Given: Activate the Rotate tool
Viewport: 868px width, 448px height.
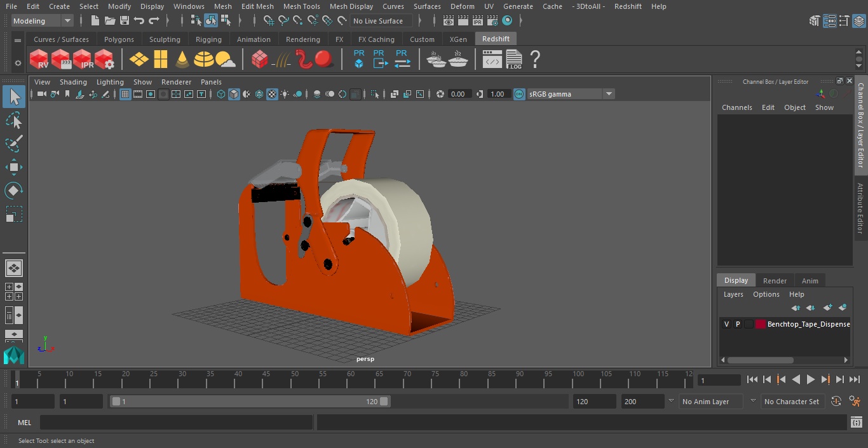Looking at the screenshot, I should click(13, 190).
